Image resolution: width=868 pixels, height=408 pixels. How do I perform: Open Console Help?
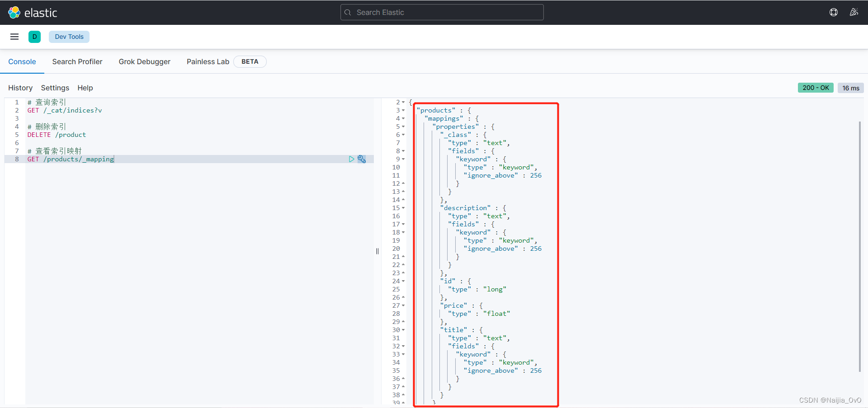(x=85, y=88)
